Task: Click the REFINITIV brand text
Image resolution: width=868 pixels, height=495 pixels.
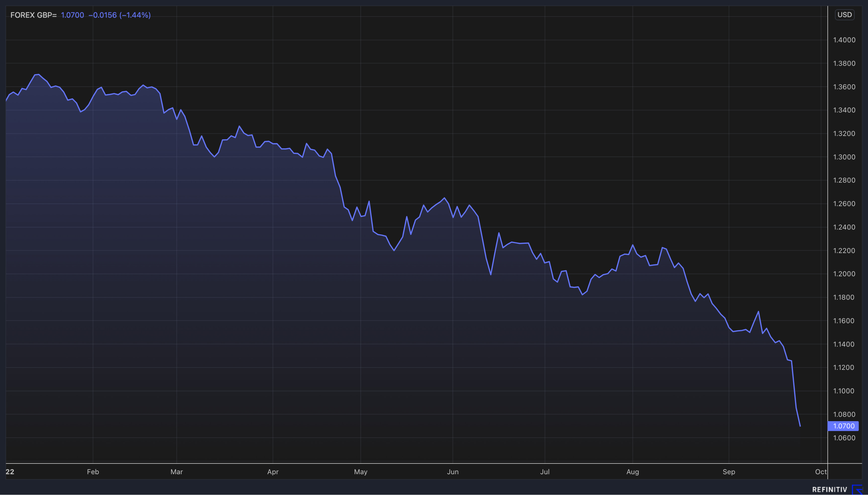Action: 830,489
